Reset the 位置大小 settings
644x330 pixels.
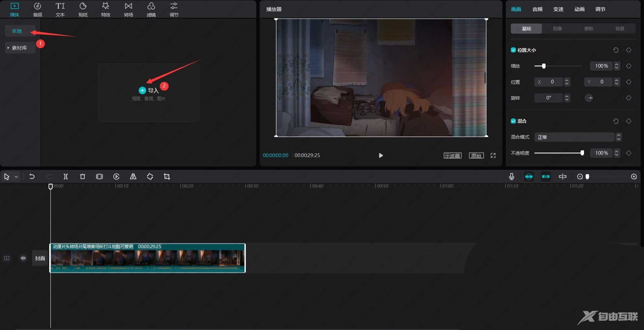tap(616, 50)
